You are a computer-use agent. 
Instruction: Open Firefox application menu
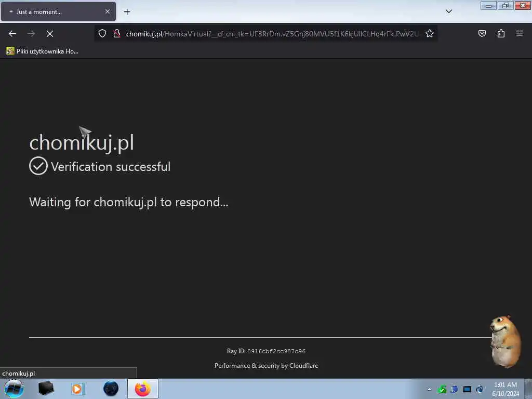pyautogui.click(x=520, y=33)
